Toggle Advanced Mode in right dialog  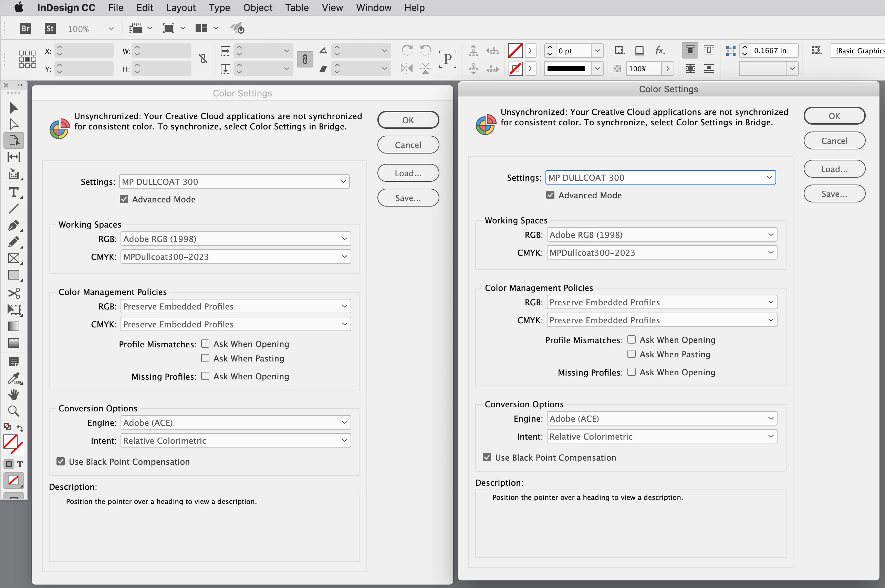tap(550, 196)
